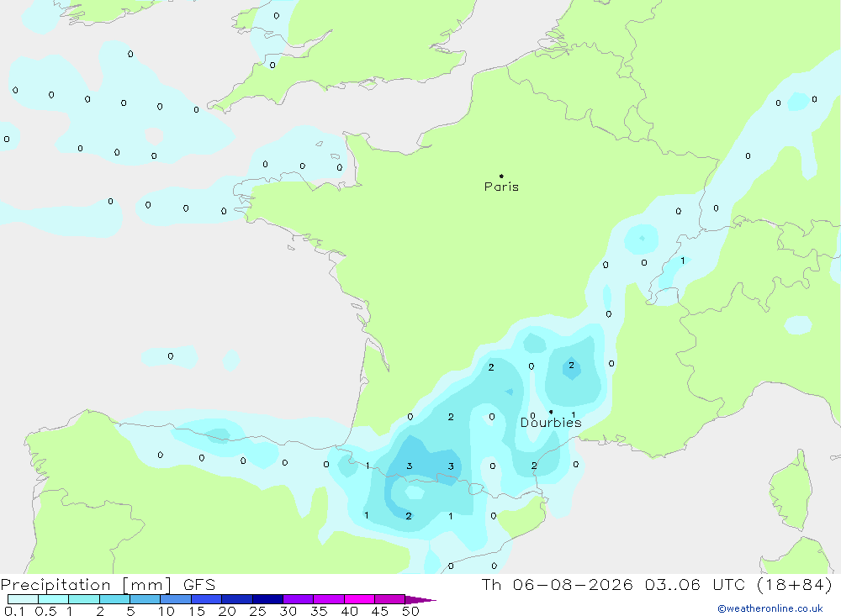
Task: Click the '50' legend value
Action: click(410, 611)
